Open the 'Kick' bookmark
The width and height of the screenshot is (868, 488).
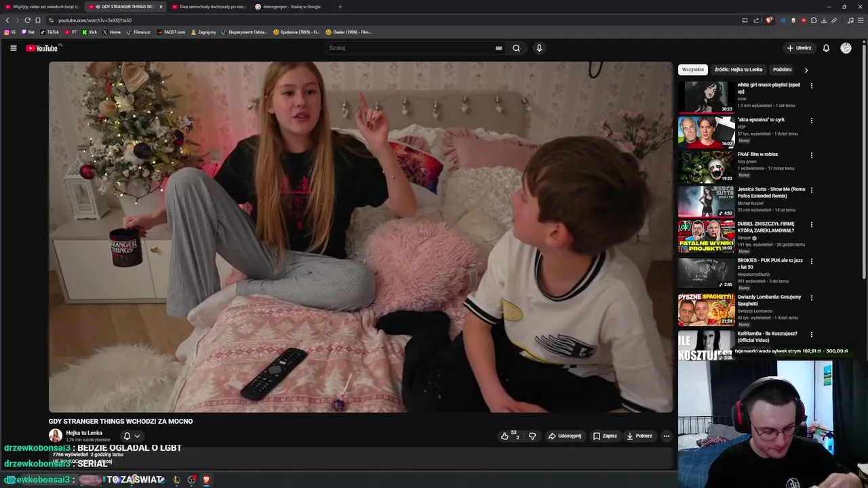(90, 32)
